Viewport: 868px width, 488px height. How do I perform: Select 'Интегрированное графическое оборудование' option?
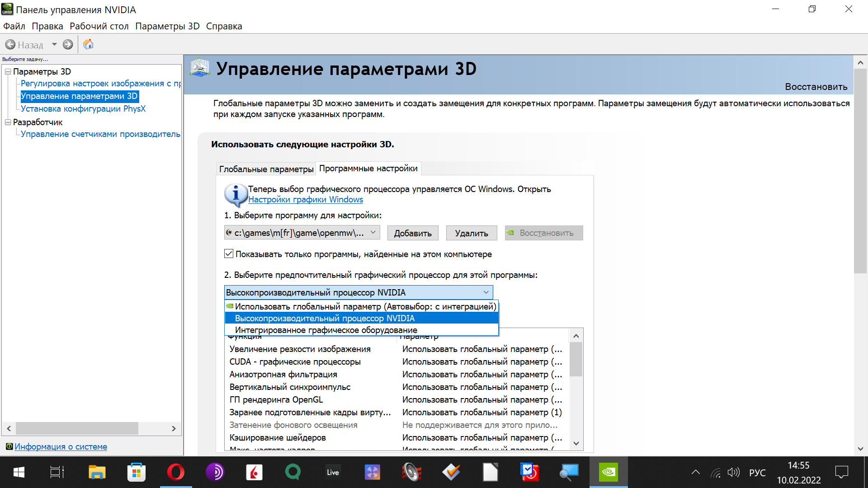pos(362,330)
